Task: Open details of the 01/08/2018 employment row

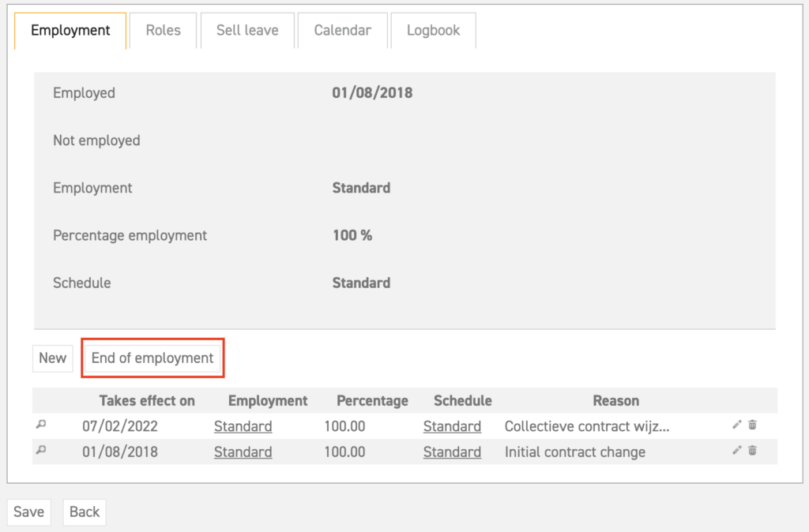Action: tap(40, 451)
